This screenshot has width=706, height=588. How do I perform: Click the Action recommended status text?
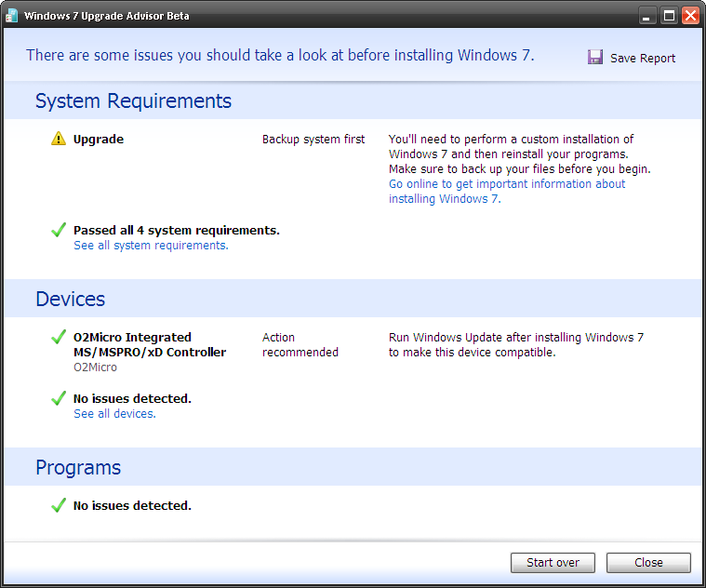coord(300,344)
